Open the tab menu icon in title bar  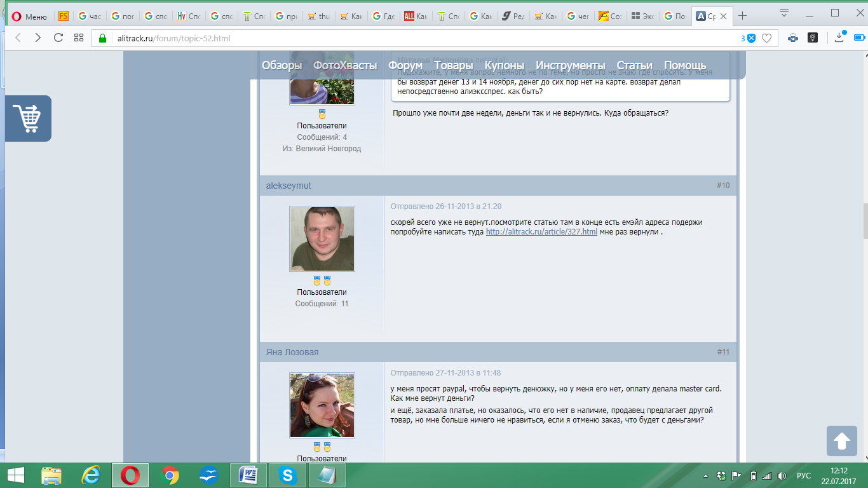(x=784, y=13)
